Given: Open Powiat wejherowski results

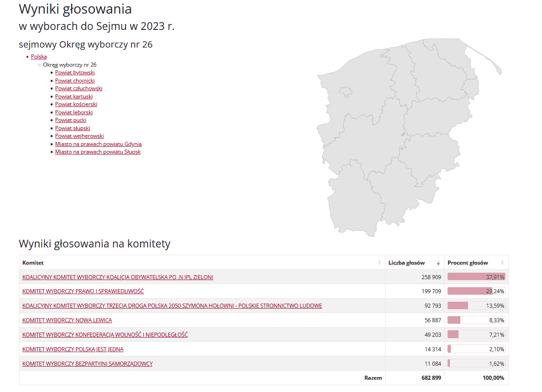Looking at the screenshot, I should click(79, 136).
